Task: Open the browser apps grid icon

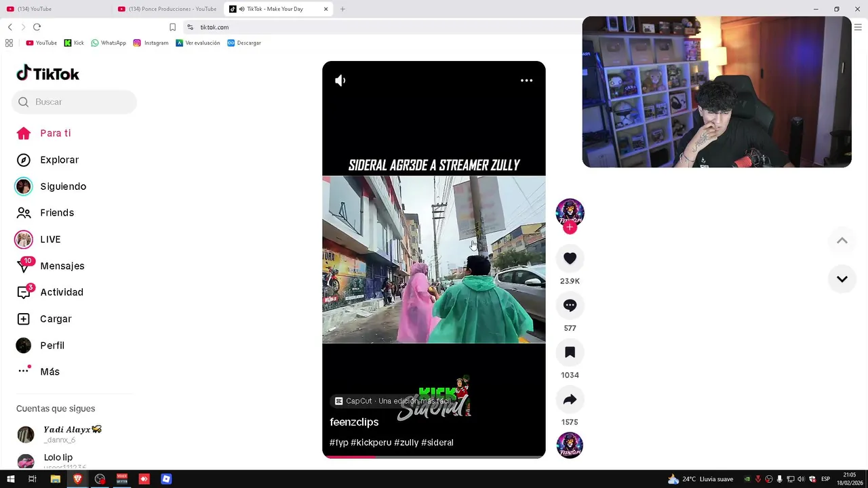Action: point(9,43)
